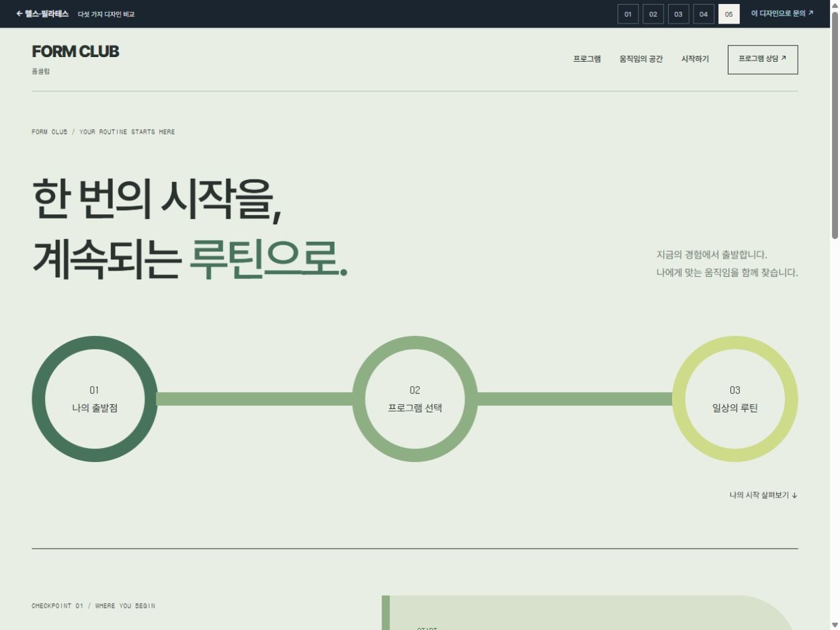Select the active design 05 tab
This screenshot has width=840, height=630.
(729, 14)
